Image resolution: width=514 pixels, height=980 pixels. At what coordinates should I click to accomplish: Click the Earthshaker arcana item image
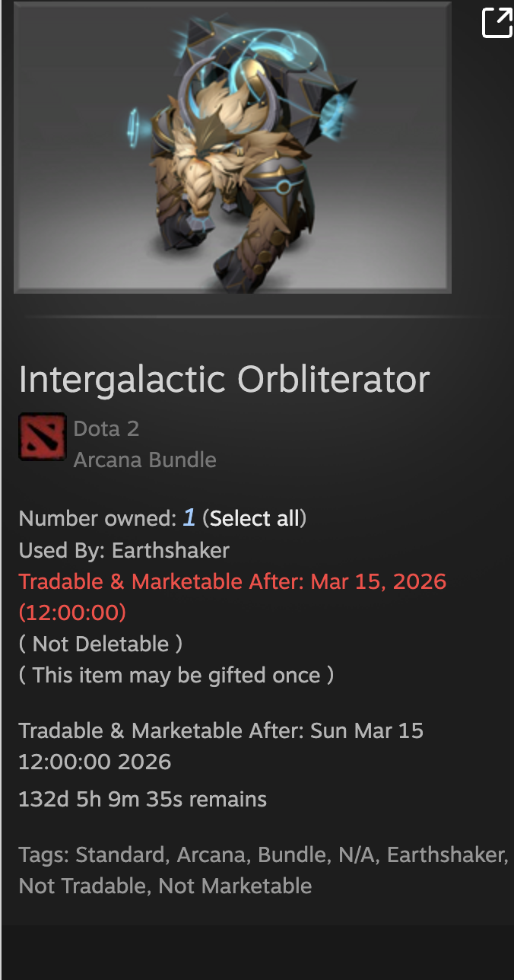[233, 147]
